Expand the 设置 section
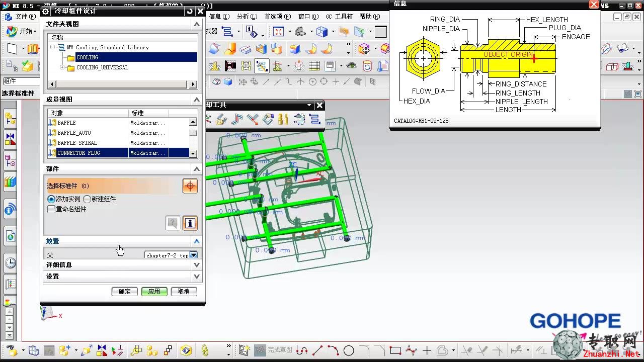 pyautogui.click(x=197, y=277)
